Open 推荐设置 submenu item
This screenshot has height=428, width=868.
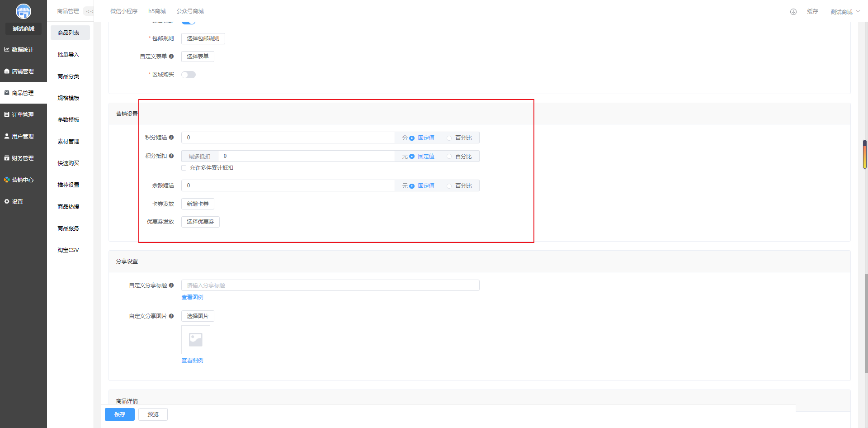point(70,185)
